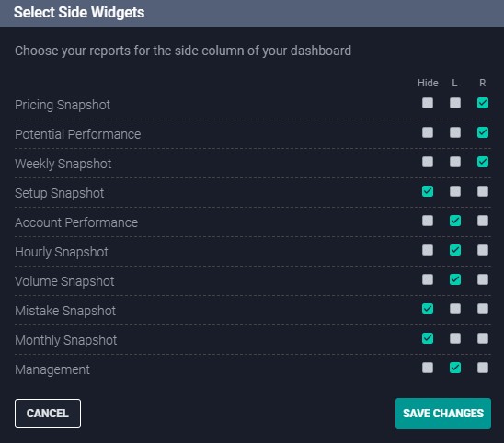Uncheck R for Potential Performance

point(483,132)
